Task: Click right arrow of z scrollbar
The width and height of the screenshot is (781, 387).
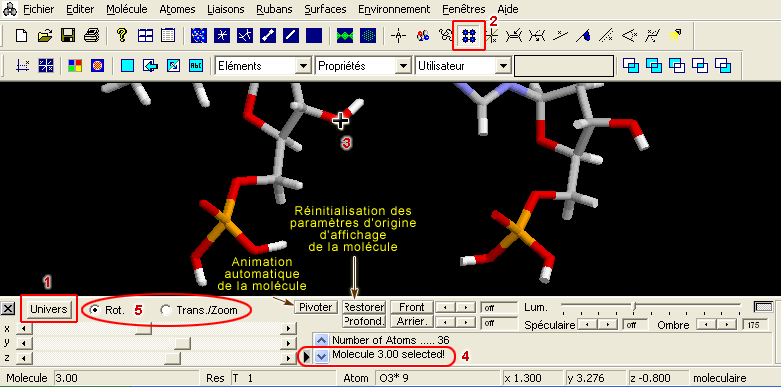Action: pos(287,358)
